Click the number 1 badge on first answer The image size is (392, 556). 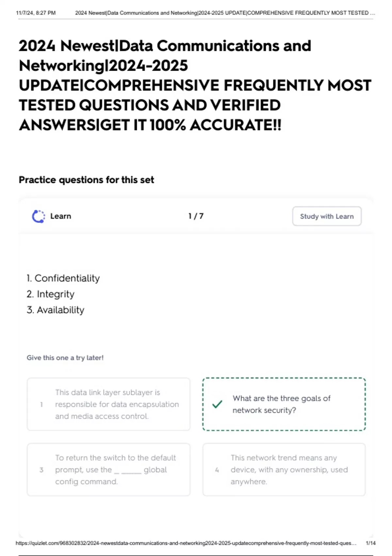41,405
